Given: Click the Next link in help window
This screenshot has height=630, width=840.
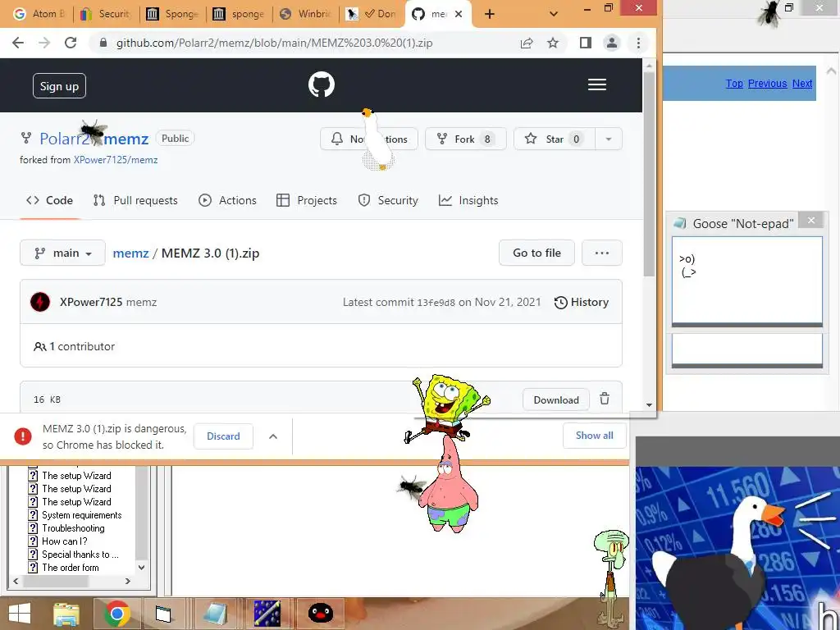Looking at the screenshot, I should [x=802, y=84].
